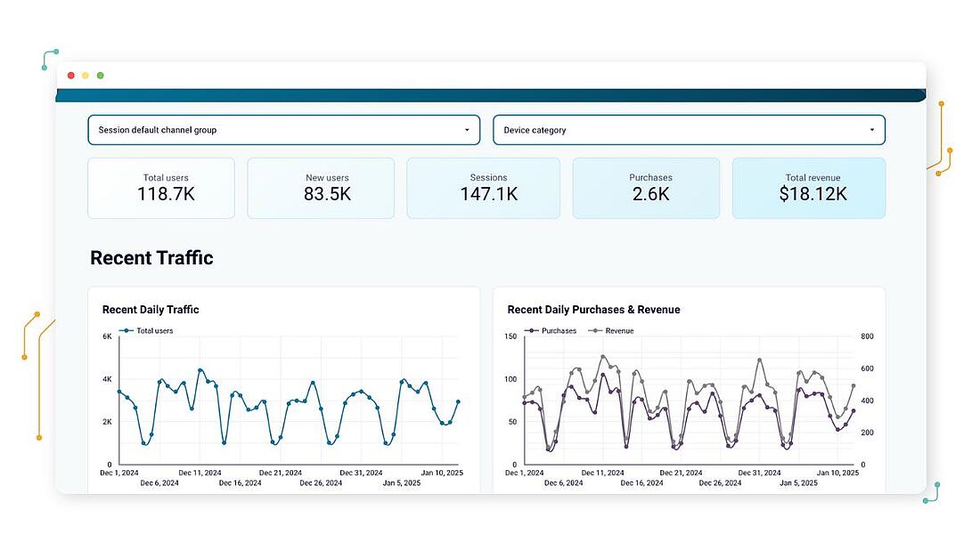Click Dec 6, 2024 label on traffic chart

click(159, 483)
